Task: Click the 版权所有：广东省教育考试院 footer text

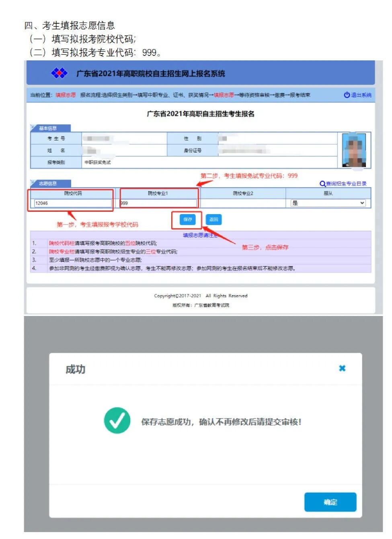Action: [x=201, y=305]
